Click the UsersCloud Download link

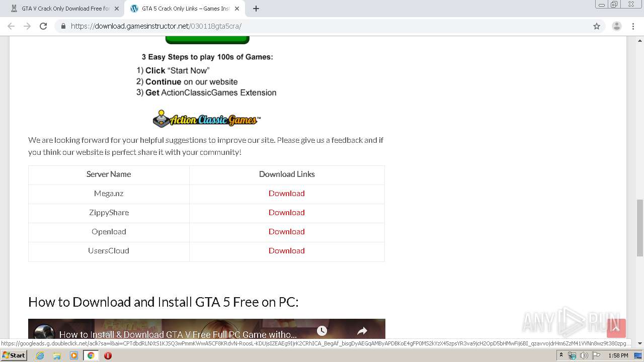(x=287, y=251)
